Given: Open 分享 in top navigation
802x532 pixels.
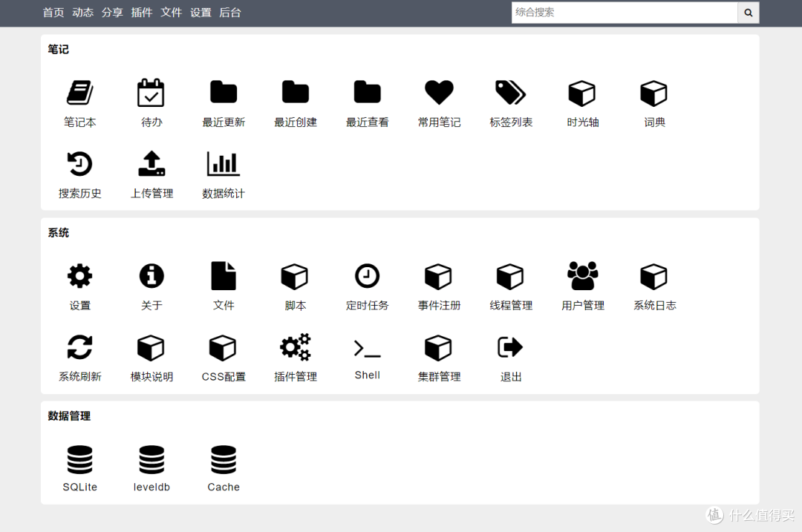Looking at the screenshot, I should (112, 13).
